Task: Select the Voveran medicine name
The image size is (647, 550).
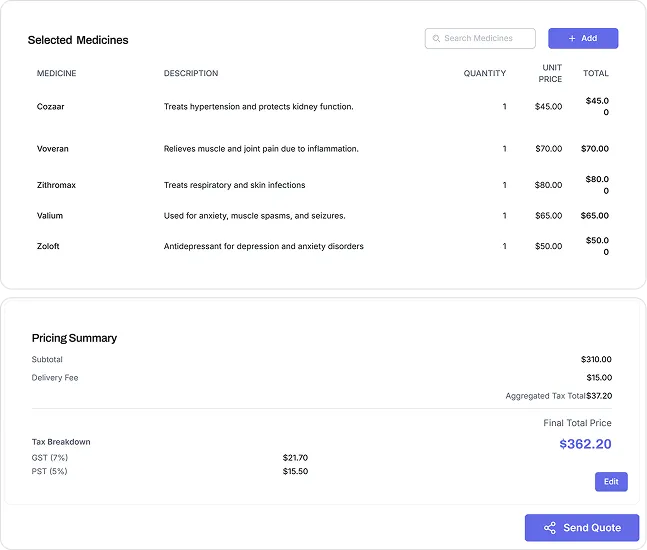Action: (x=53, y=149)
